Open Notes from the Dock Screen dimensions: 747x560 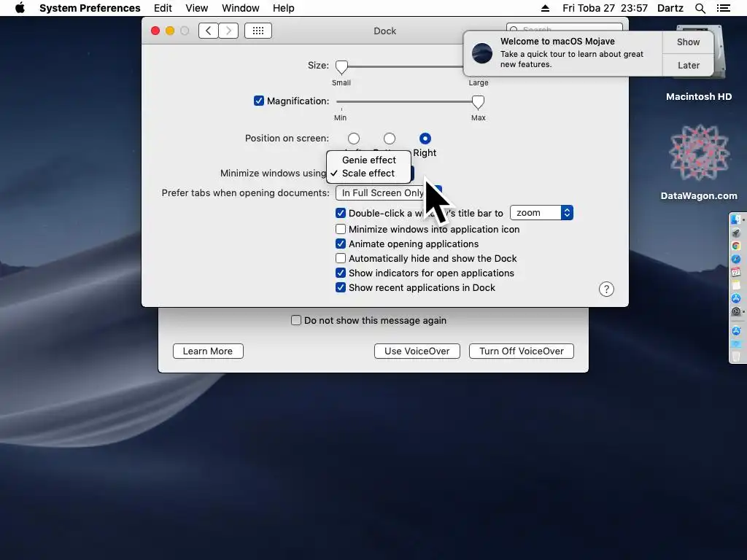736,285
